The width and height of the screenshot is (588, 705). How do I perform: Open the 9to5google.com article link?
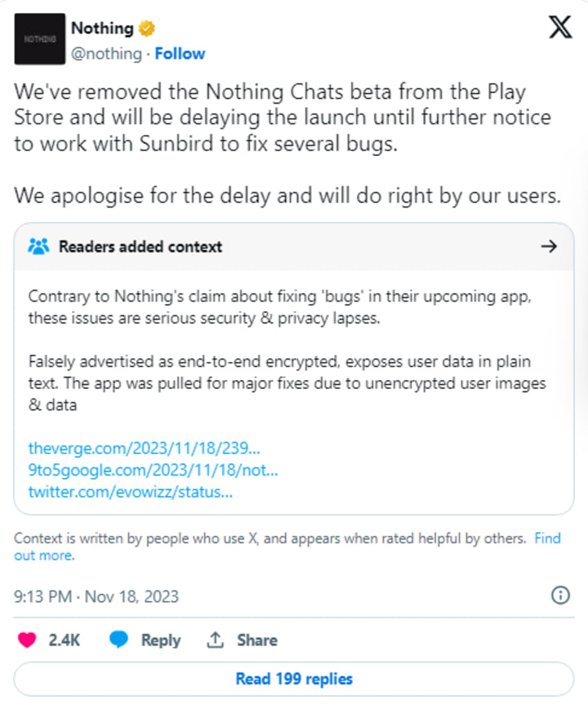coord(153,470)
